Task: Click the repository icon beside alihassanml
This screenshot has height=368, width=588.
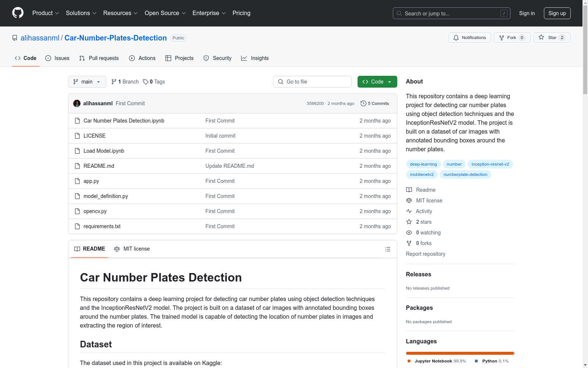Action: 15,38
